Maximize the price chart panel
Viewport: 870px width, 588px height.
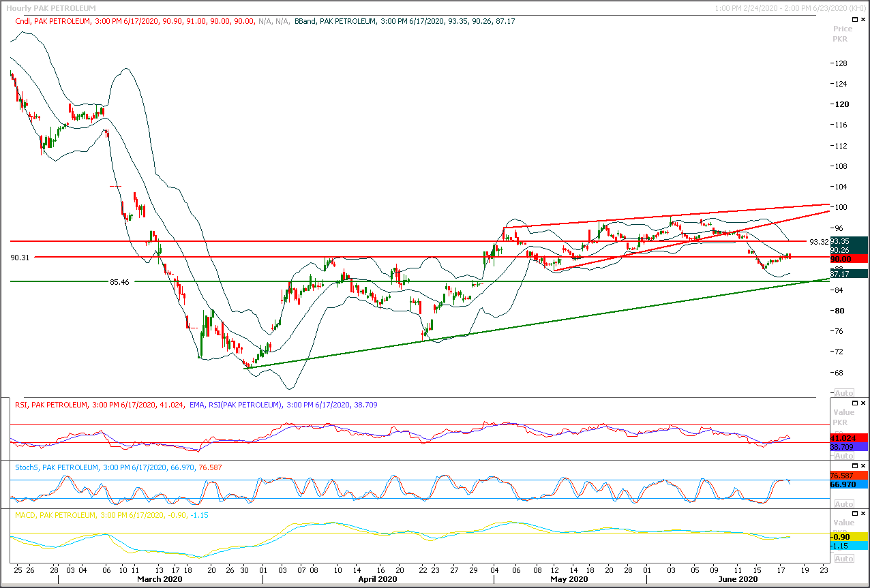[856, 21]
